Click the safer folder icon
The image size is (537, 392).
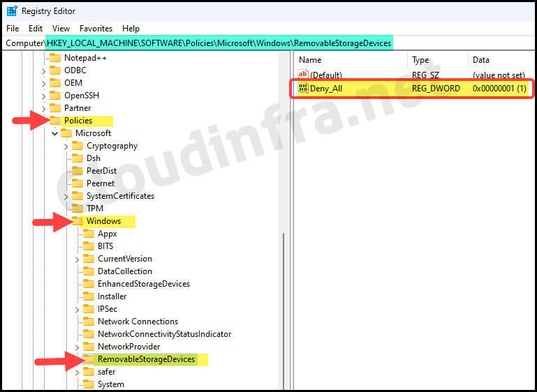(89, 372)
